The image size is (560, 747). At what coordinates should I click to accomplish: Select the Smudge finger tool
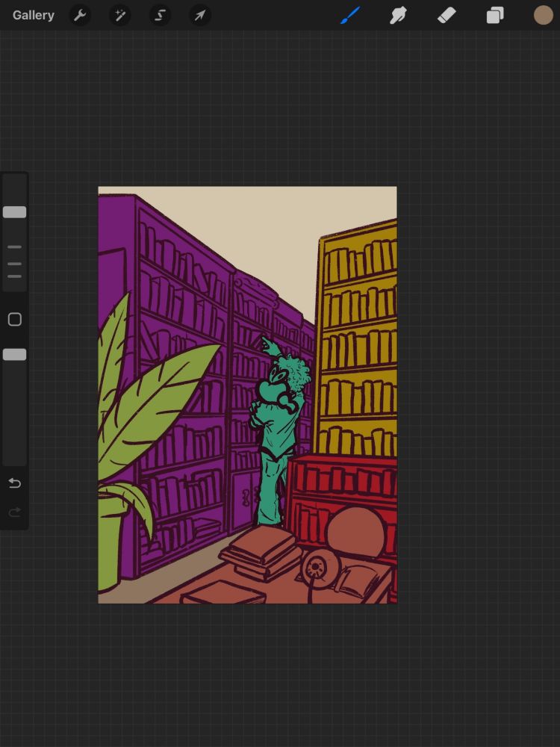[398, 15]
